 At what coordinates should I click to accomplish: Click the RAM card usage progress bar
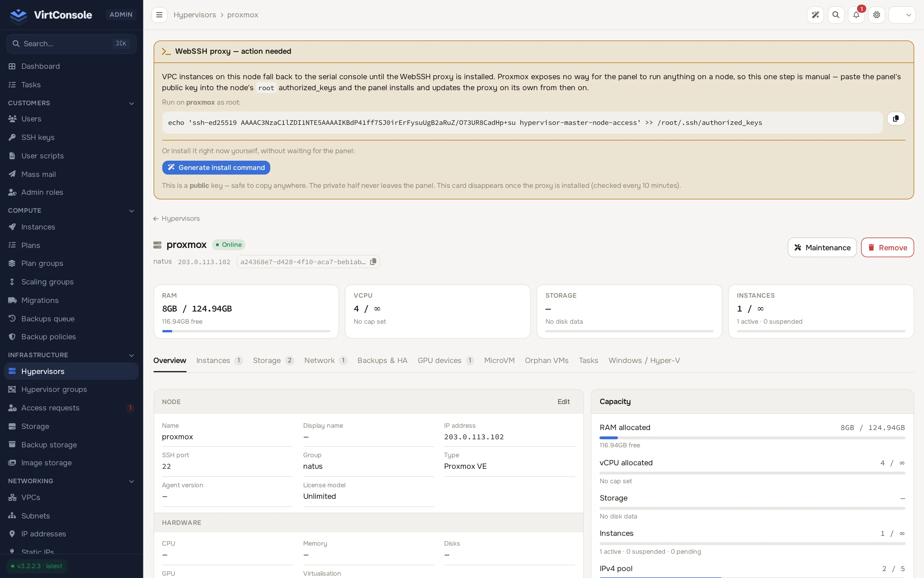pyautogui.click(x=246, y=331)
